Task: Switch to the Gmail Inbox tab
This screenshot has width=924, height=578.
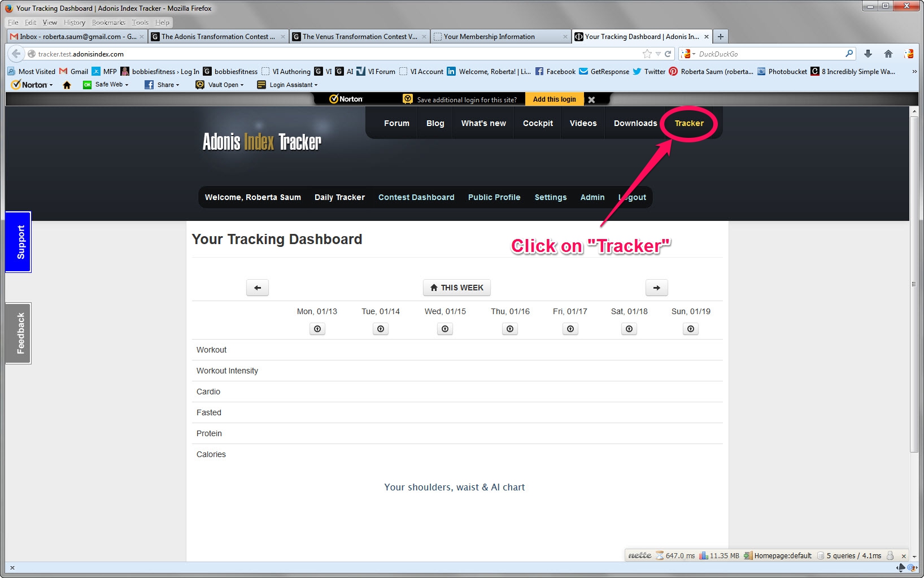Action: click(x=77, y=36)
